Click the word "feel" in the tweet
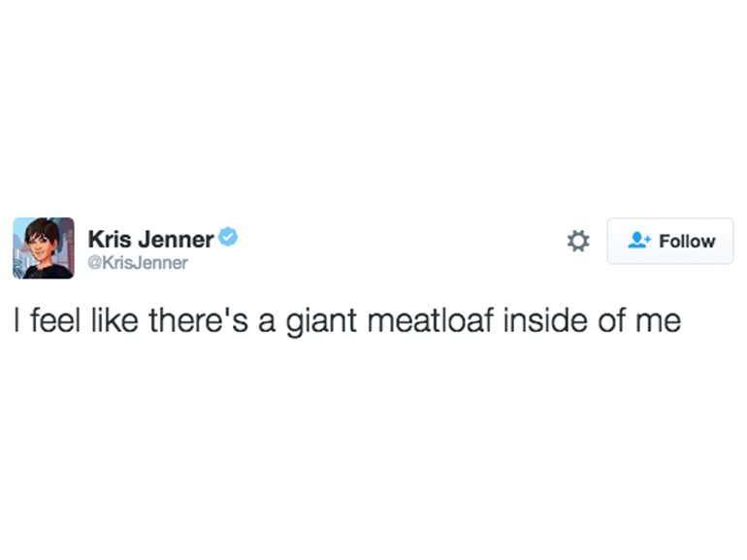 point(53,320)
